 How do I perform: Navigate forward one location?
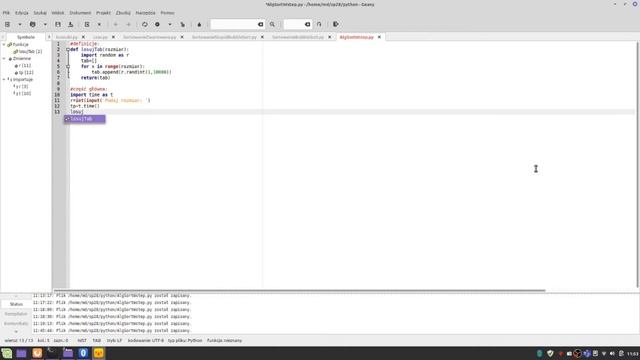(x=128, y=24)
